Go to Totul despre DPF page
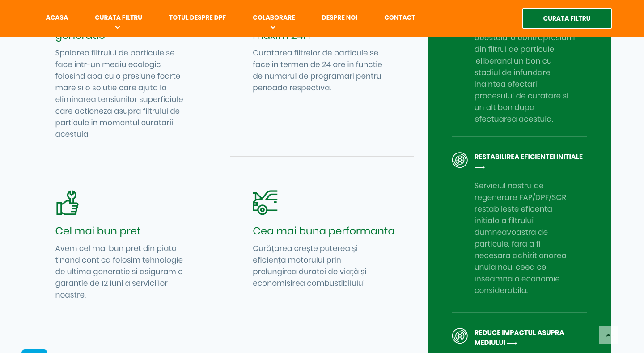 tap(197, 17)
